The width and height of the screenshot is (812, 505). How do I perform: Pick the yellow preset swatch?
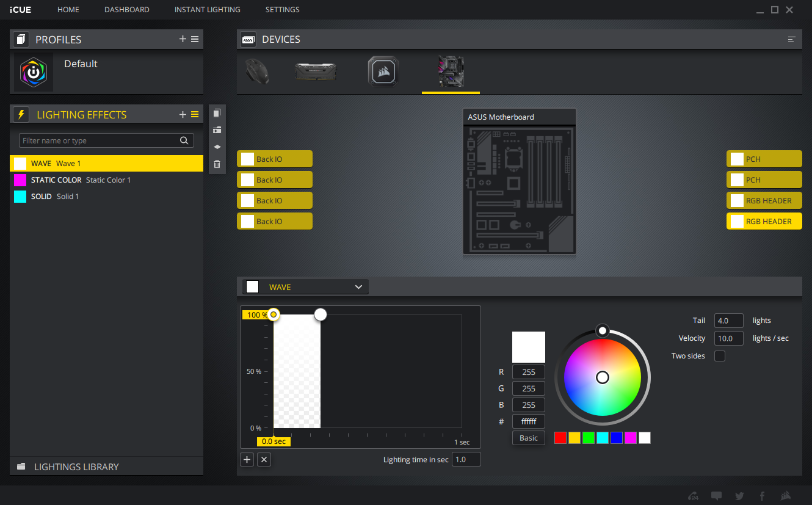575,437
